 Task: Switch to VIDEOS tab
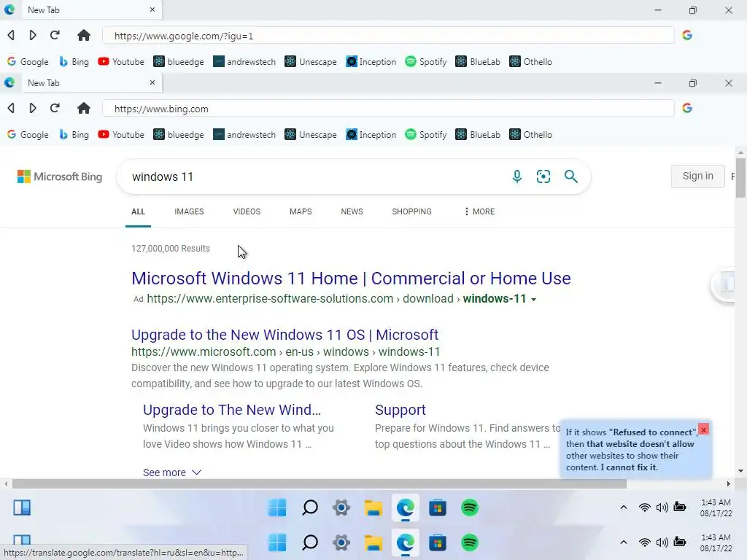click(247, 211)
